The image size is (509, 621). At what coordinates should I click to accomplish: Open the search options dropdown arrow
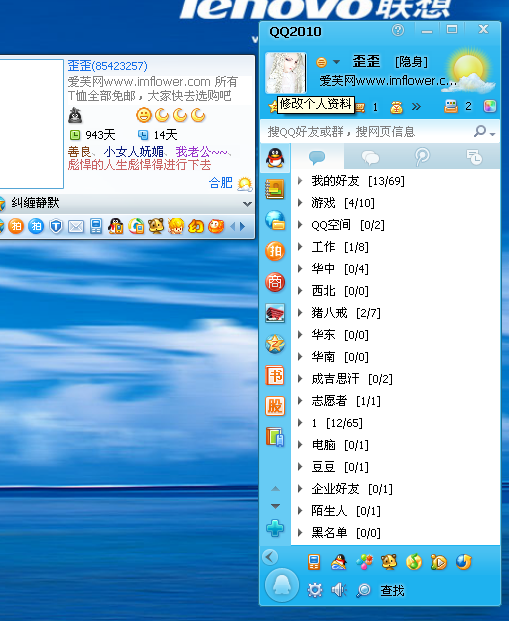(x=492, y=135)
